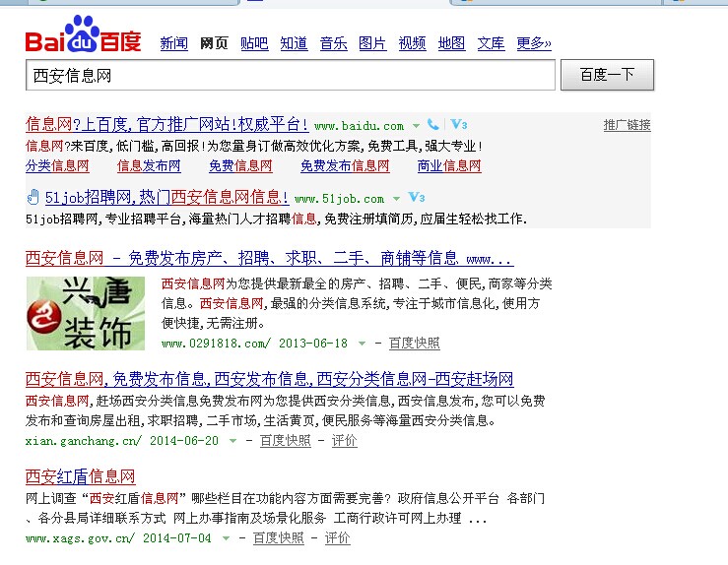
Task: Expand dropdown arrow after 2014-07-04 date
Action: (x=226, y=538)
